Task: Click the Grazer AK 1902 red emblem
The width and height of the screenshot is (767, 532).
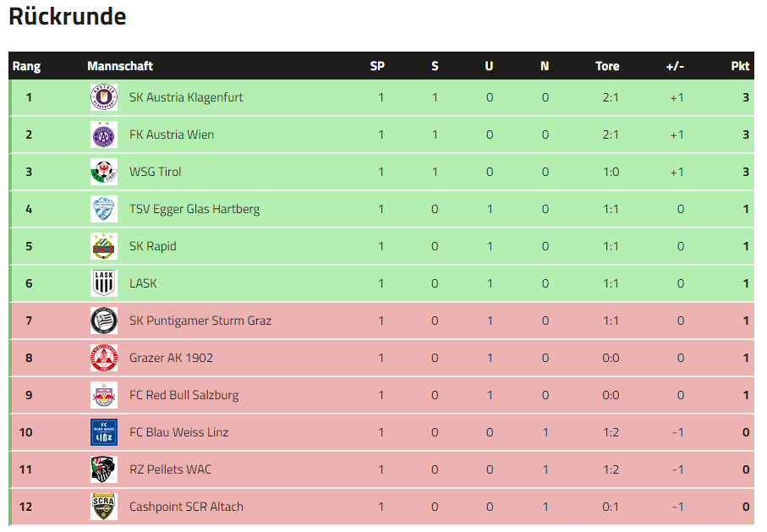Action: point(104,357)
